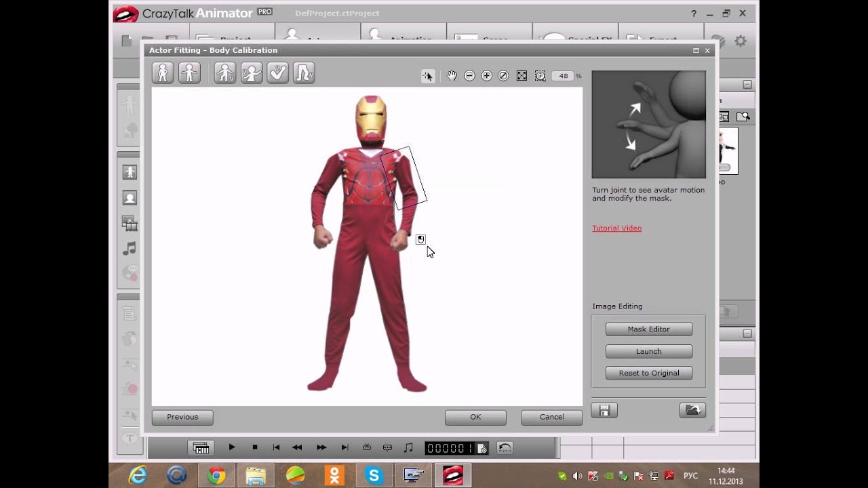Click the Previous button
The image size is (868, 488).
click(182, 417)
